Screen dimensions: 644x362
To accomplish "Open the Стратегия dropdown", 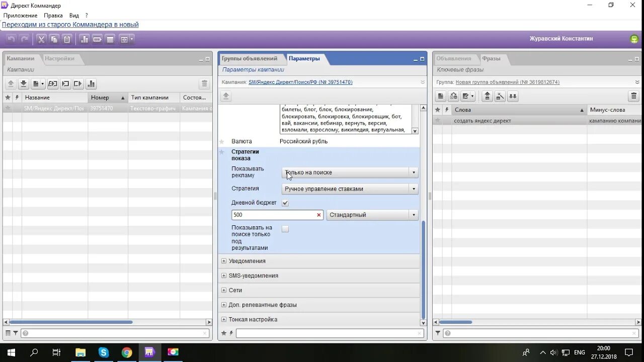I will [x=350, y=189].
